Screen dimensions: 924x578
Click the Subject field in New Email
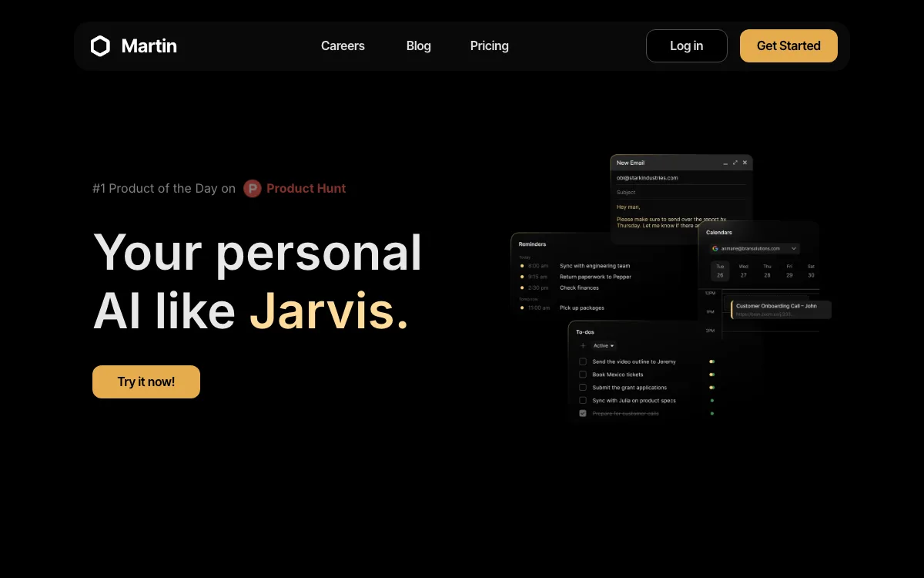(x=681, y=192)
